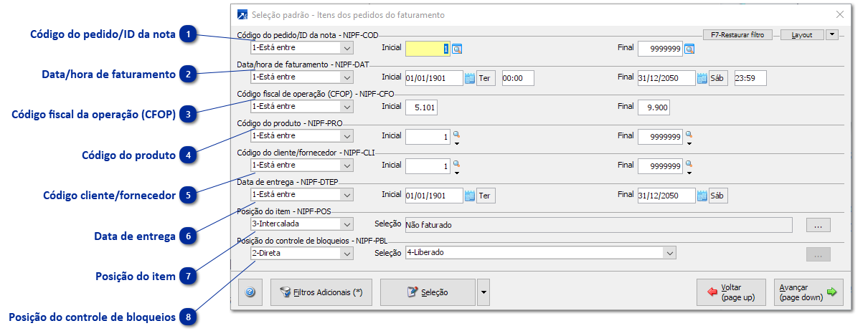Viewport: 868px width, 336px height.
Task: Click magnifier next to Código do cliente/fornecedor Inicial
Action: pyautogui.click(x=456, y=163)
